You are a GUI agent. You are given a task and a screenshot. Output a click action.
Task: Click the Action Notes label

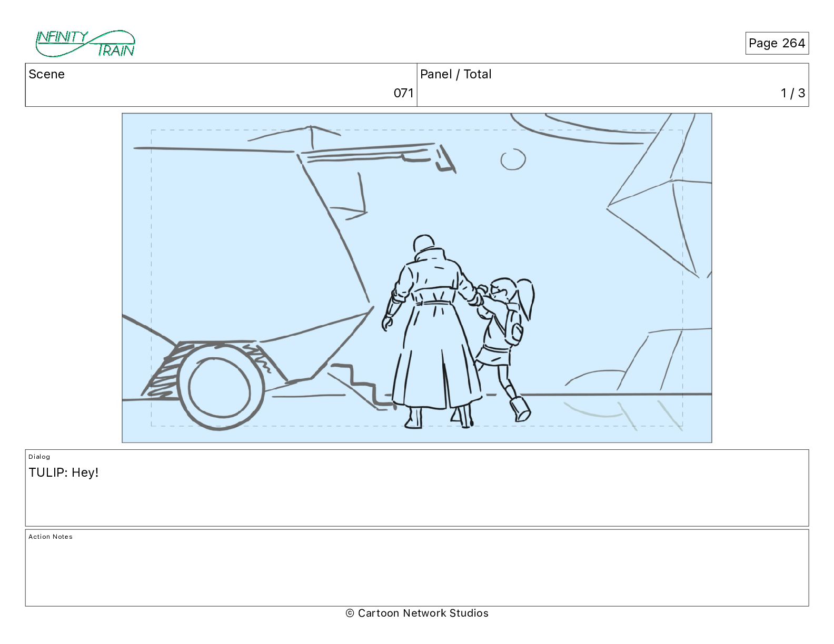click(x=51, y=537)
